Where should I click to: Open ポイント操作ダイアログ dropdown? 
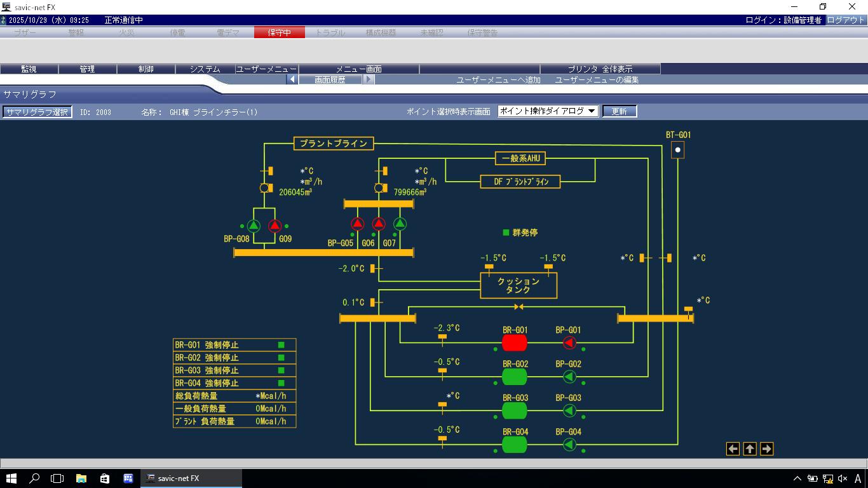(548, 111)
